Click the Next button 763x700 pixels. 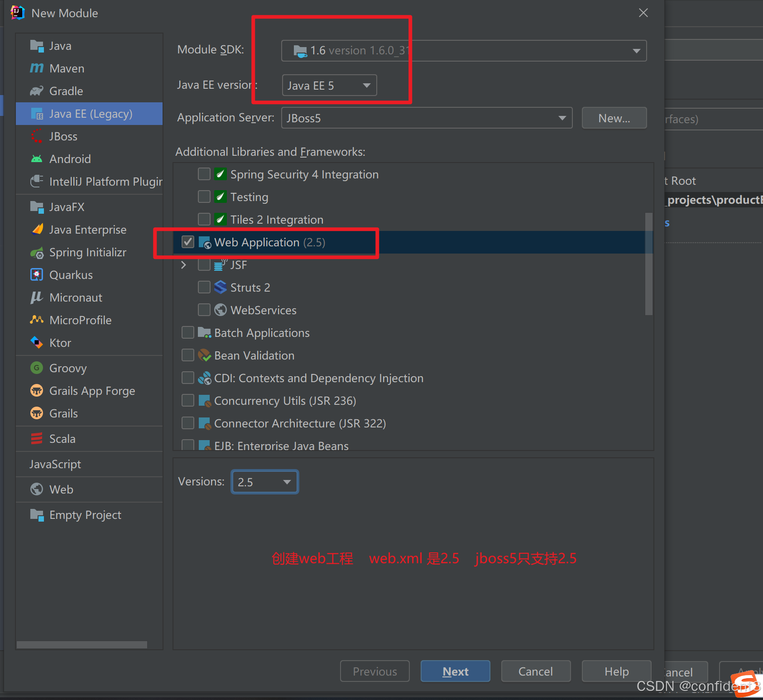tap(455, 671)
